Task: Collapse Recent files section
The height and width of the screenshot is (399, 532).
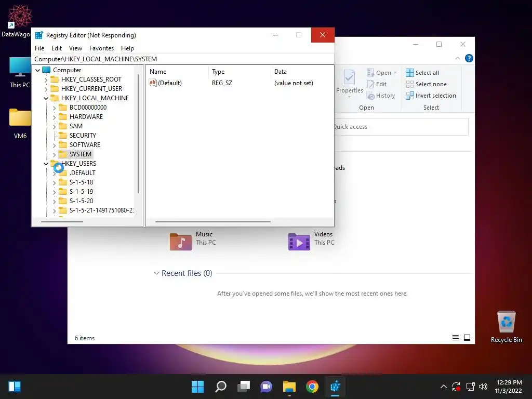Action: tap(156, 273)
